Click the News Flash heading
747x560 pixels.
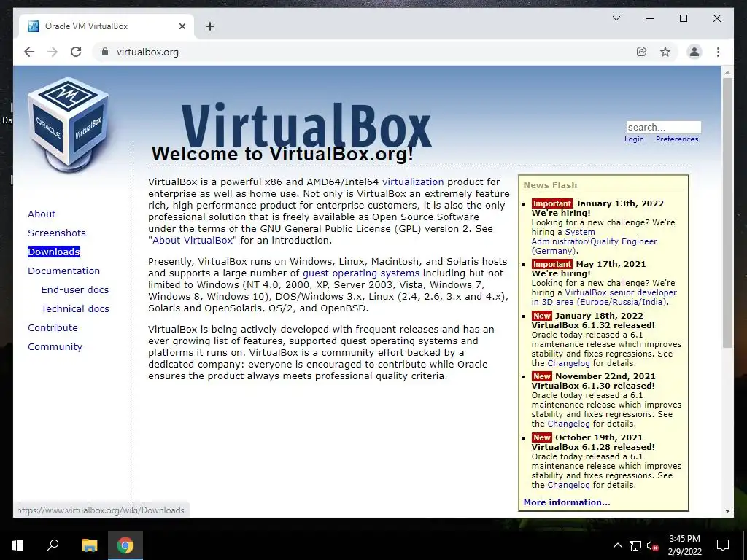pos(550,185)
